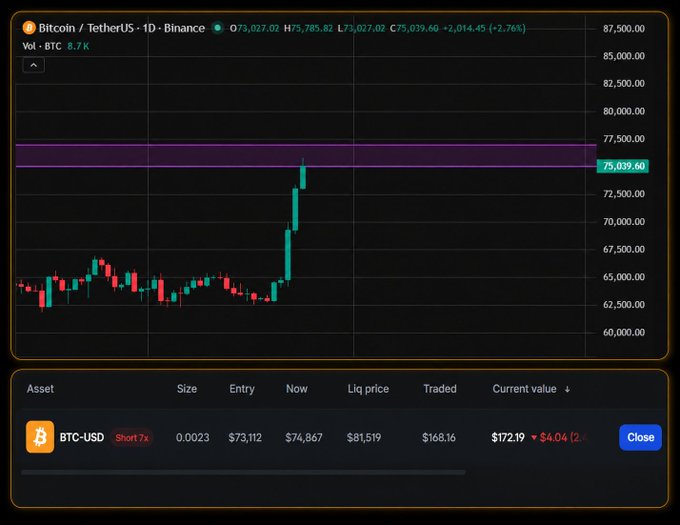Image resolution: width=680 pixels, height=525 pixels.
Task: Click the 8.7 K volume value
Action: click(78, 46)
